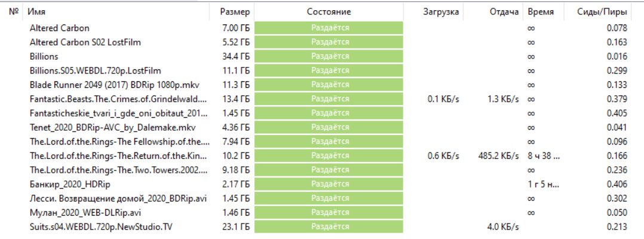Image resolution: width=644 pixels, height=239 pixels.
Task: Sort by Сиды/Пиры column header
Action: pyautogui.click(x=602, y=12)
